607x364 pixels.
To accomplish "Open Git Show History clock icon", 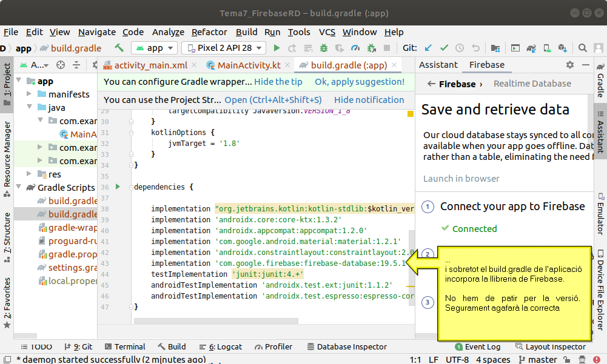I will [460, 48].
